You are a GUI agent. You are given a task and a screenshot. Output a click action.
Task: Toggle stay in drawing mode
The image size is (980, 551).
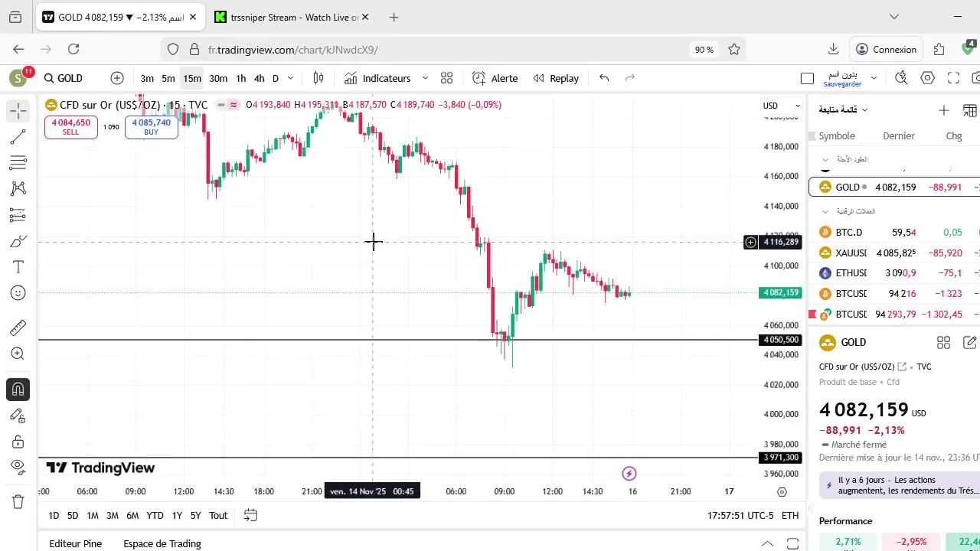click(18, 415)
